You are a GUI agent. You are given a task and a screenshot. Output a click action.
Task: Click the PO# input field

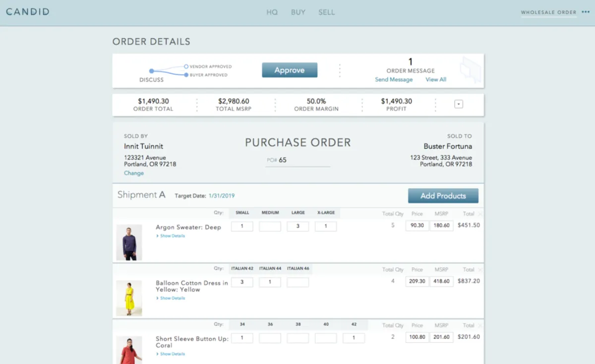click(x=297, y=160)
